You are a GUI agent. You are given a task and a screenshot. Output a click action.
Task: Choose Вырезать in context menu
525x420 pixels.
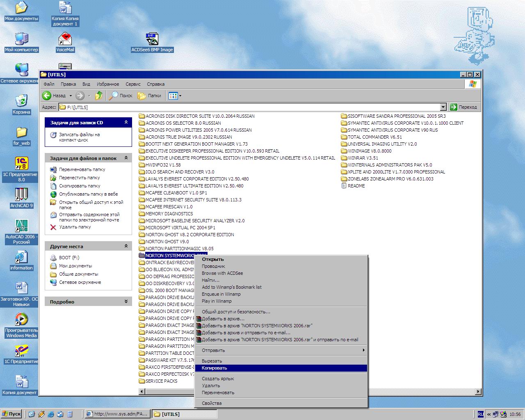pos(281,361)
